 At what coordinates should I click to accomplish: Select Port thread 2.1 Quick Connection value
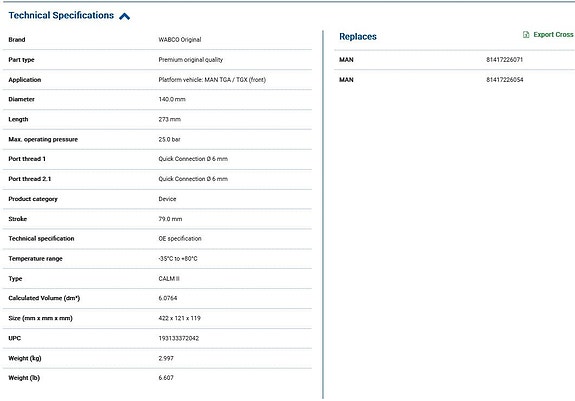click(x=193, y=179)
